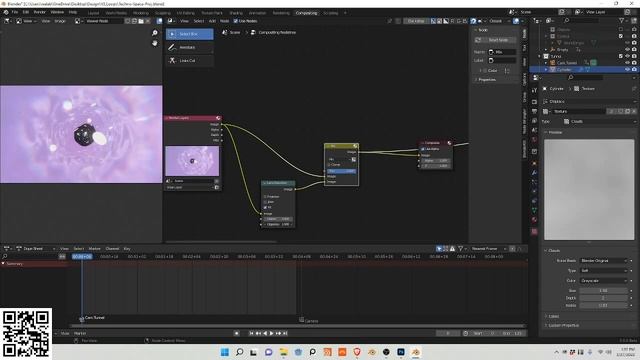The image size is (640, 360).
Task: Expand the Properties panel in Node sidebar
Action: pos(487,80)
